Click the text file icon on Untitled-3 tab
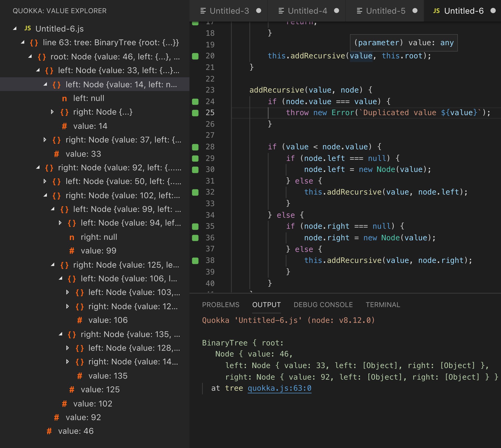Screen dimensions: 501x448 [203, 11]
